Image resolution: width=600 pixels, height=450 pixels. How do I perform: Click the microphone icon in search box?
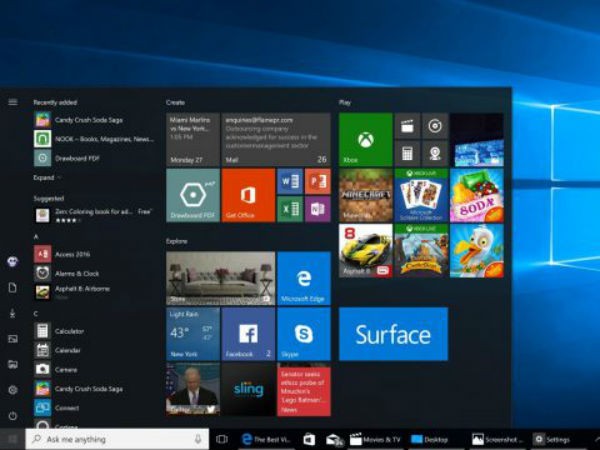[197, 439]
